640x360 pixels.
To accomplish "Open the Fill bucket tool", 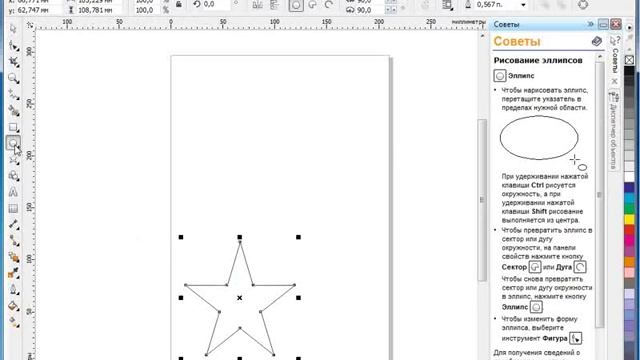I will coord(13,306).
